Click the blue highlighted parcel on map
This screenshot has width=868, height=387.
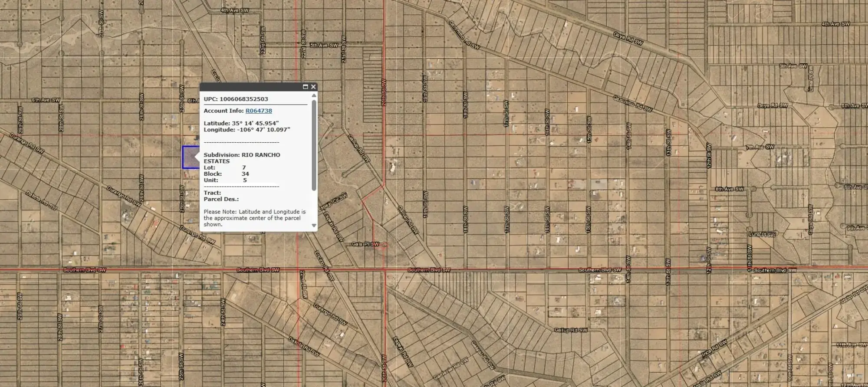189,157
